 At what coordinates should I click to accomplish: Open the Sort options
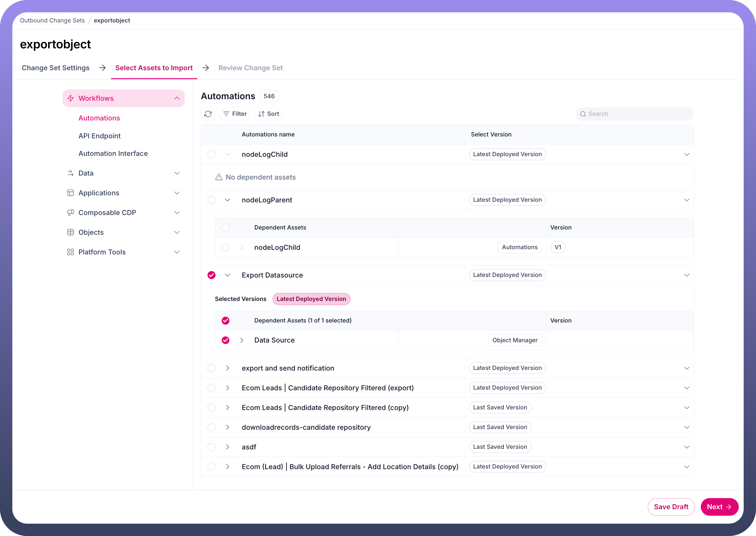(269, 114)
